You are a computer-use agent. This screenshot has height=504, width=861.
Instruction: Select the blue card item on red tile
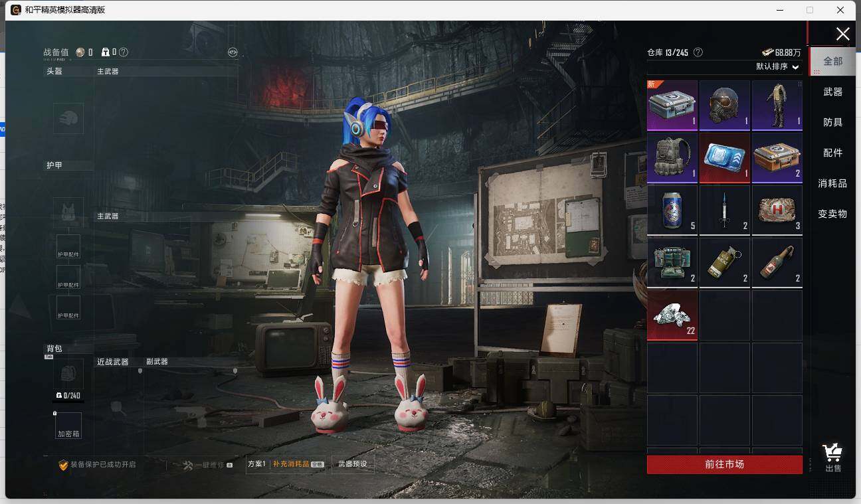click(x=724, y=158)
